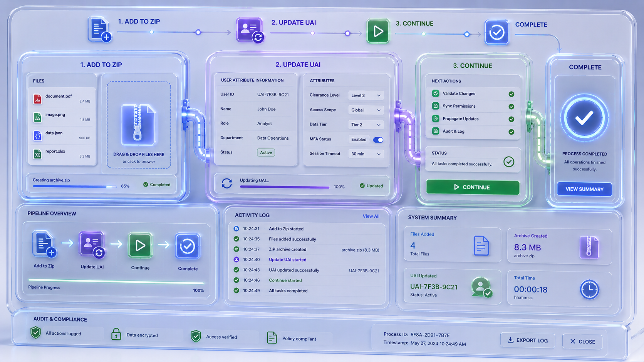Click the 'archive.zip (8.3 MB)' log detail

[360, 250]
